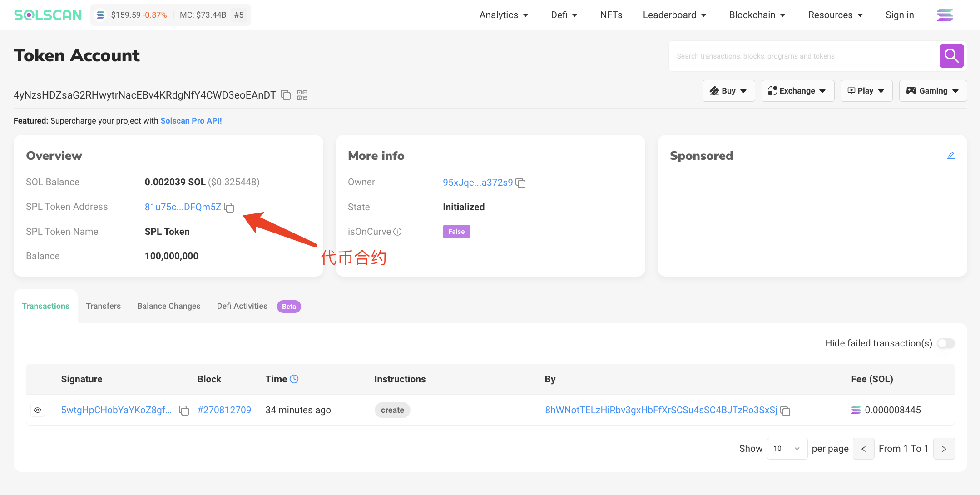Viewport: 980px width, 495px height.
Task: Switch to the Transfers tab
Action: pyautogui.click(x=103, y=306)
